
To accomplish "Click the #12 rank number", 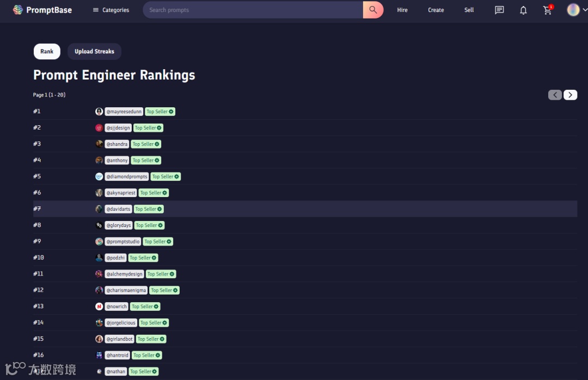I will pyautogui.click(x=38, y=290).
